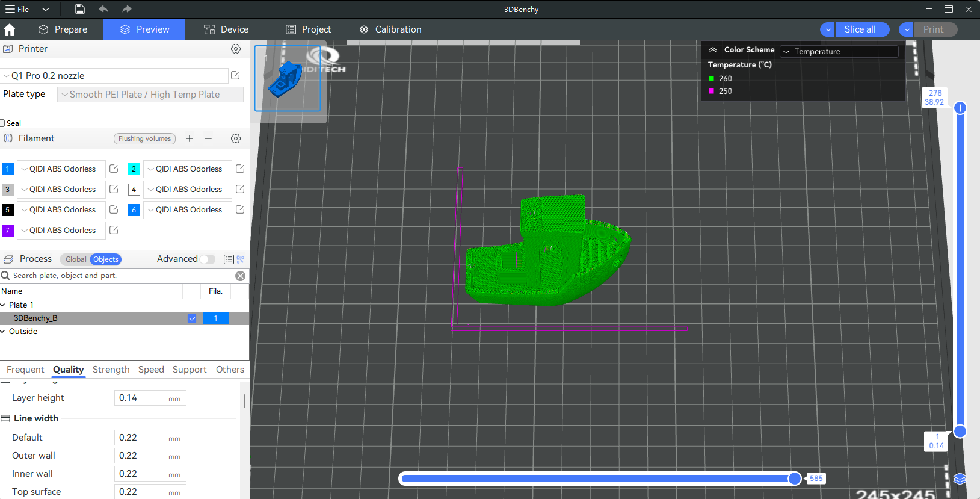The width and height of the screenshot is (980, 499).
Task: Click the Home icon
Action: coord(10,29)
